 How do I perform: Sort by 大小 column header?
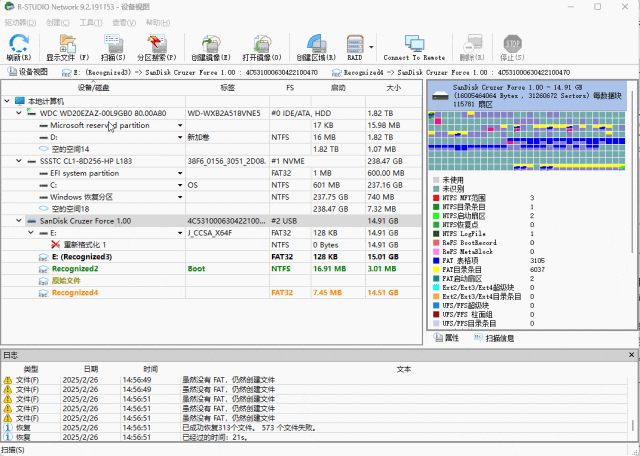click(393, 87)
